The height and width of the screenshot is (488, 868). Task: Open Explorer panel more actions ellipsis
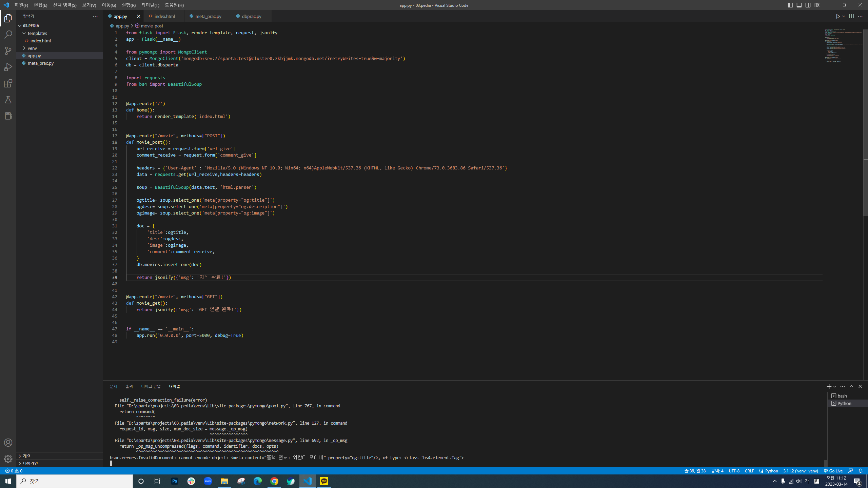pyautogui.click(x=95, y=16)
